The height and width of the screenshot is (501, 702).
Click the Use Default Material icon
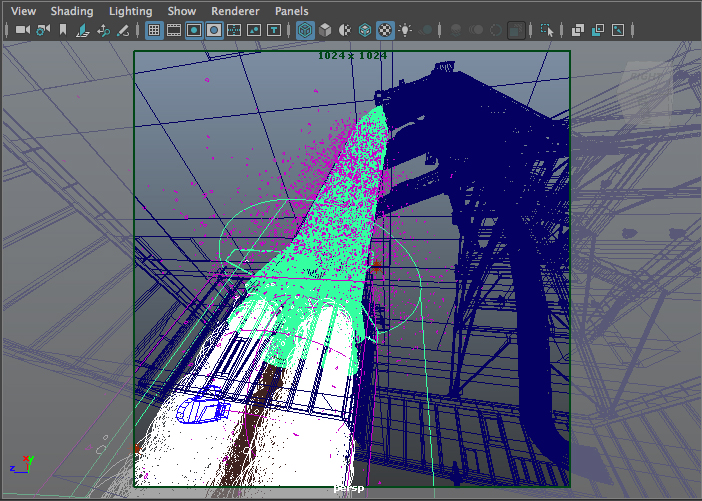tap(345, 30)
